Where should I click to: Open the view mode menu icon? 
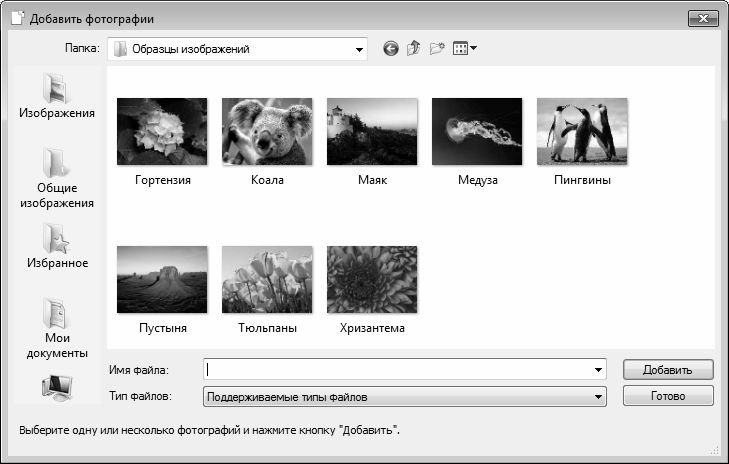[x=464, y=48]
